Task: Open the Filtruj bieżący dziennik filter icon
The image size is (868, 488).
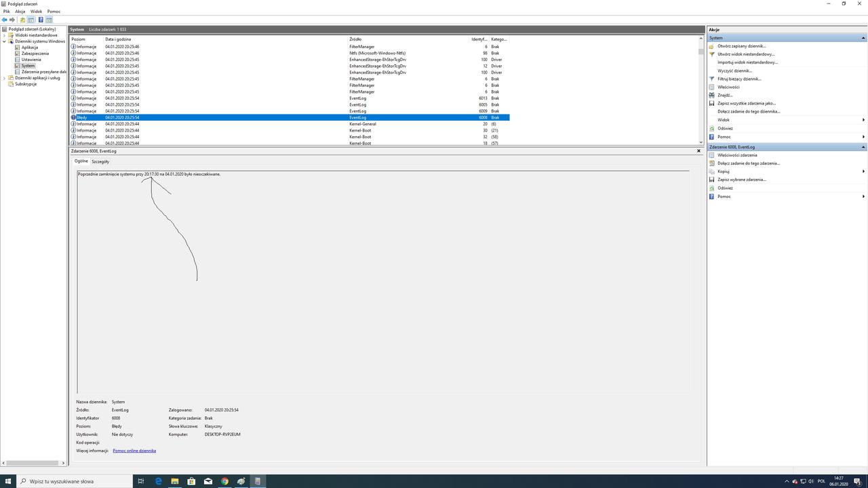Action: pos(711,79)
